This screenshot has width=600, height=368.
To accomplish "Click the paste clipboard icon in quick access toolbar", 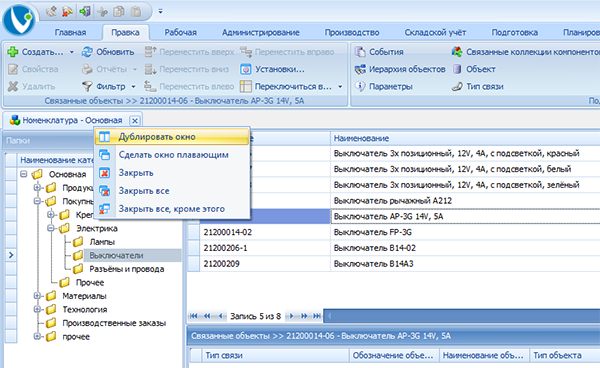I will (136, 11).
